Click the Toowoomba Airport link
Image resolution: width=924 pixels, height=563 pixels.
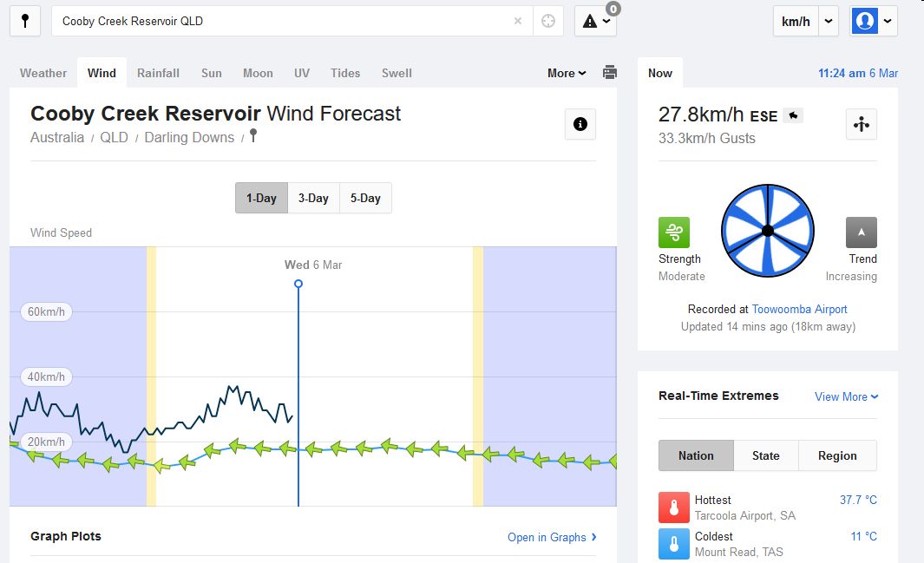click(x=800, y=309)
